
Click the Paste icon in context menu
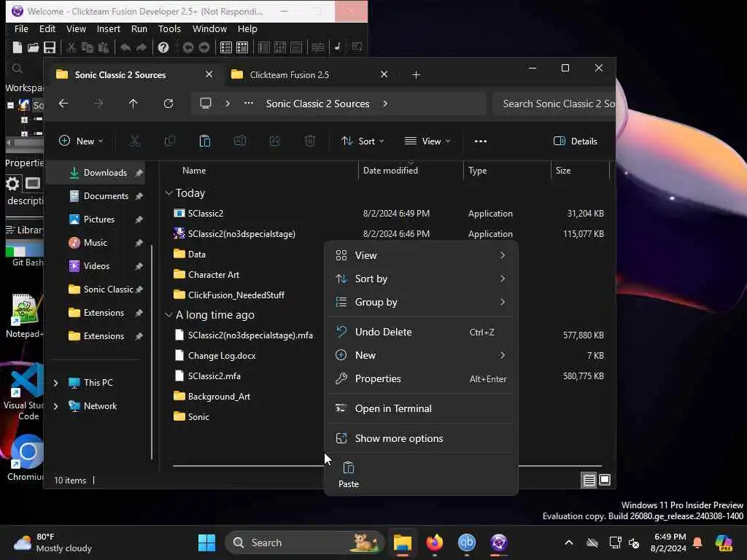click(348, 474)
